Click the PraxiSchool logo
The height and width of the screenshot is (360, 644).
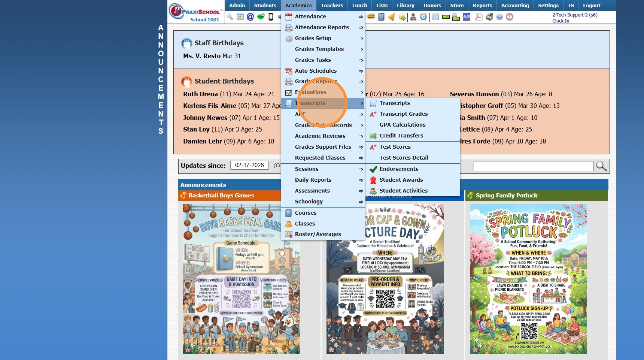click(195, 12)
